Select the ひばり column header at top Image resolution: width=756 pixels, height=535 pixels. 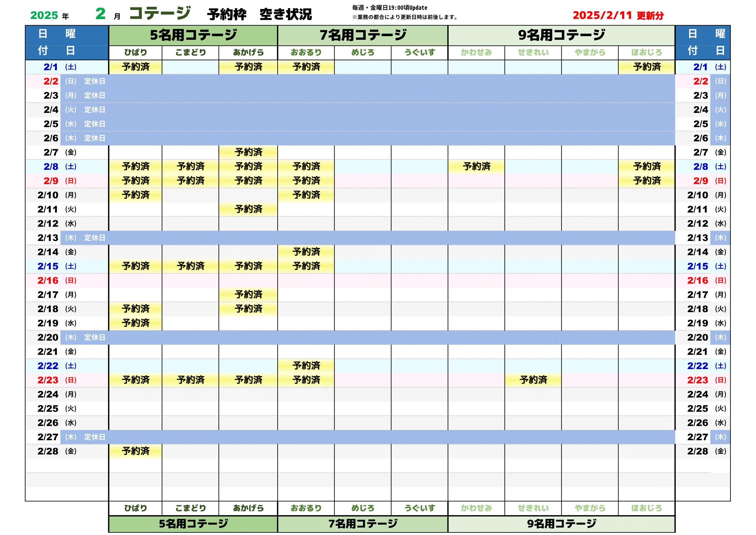coord(135,53)
